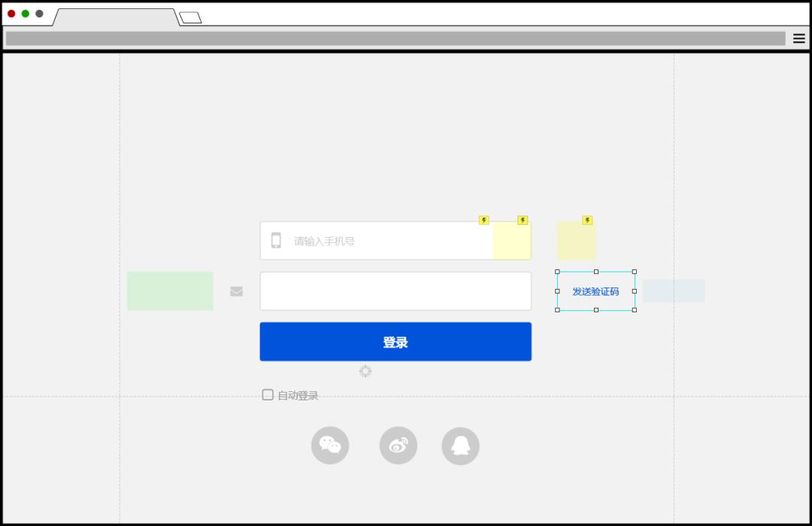Click the lightning badge above the standalone yellow box
Image resolution: width=812 pixels, height=526 pixels.
[586, 220]
